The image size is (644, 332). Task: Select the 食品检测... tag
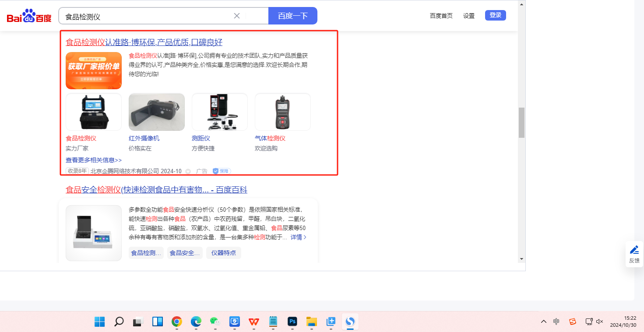point(146,253)
